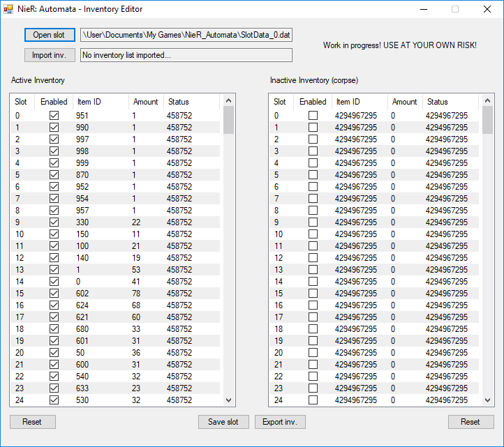Select slot number 17 in Inactive Inventory

pos(279,317)
